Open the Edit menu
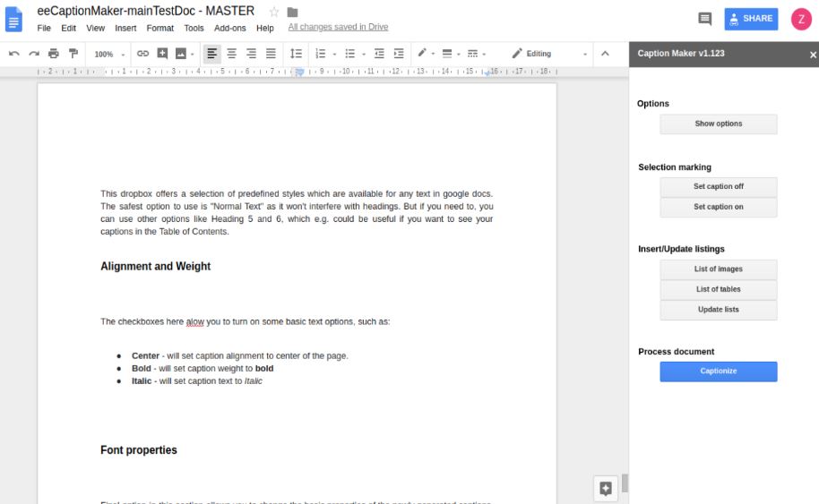 pos(68,28)
